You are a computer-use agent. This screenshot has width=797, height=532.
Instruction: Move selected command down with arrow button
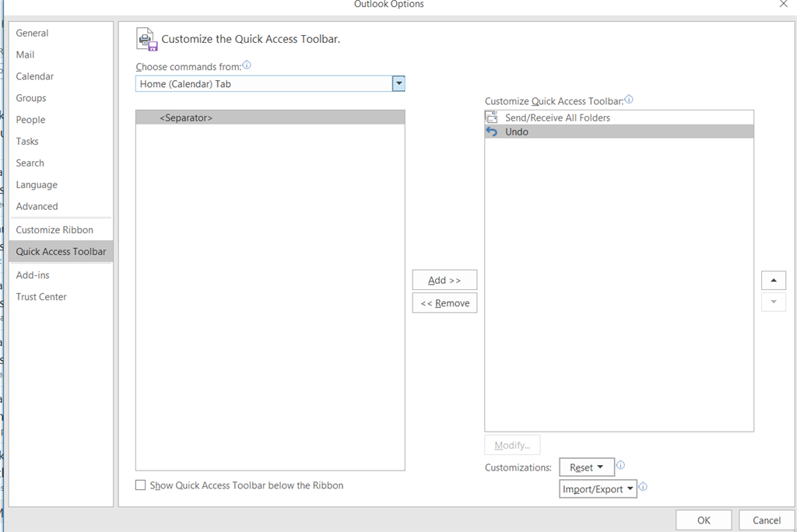(x=774, y=303)
